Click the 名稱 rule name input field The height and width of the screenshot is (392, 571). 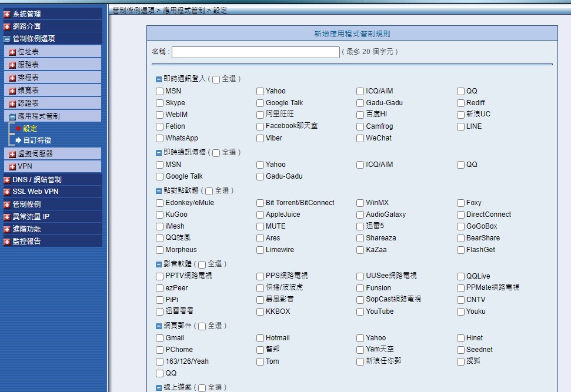point(255,52)
